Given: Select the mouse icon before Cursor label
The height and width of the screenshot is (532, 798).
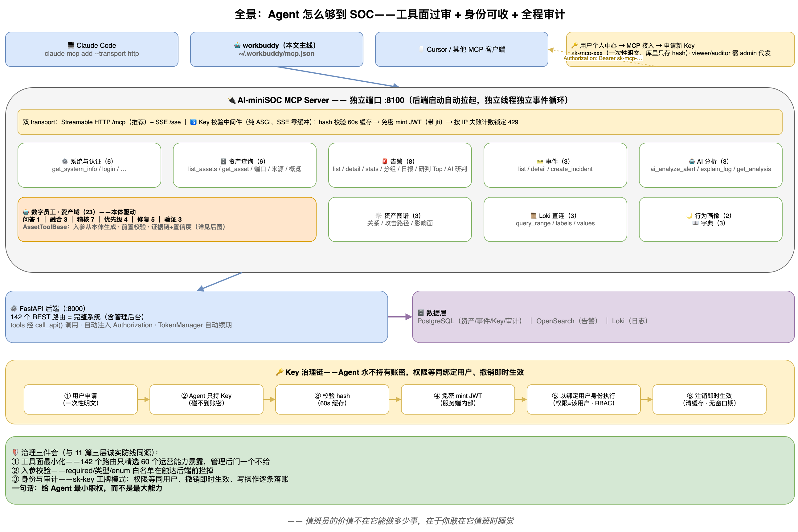Looking at the screenshot, I should (x=421, y=49).
